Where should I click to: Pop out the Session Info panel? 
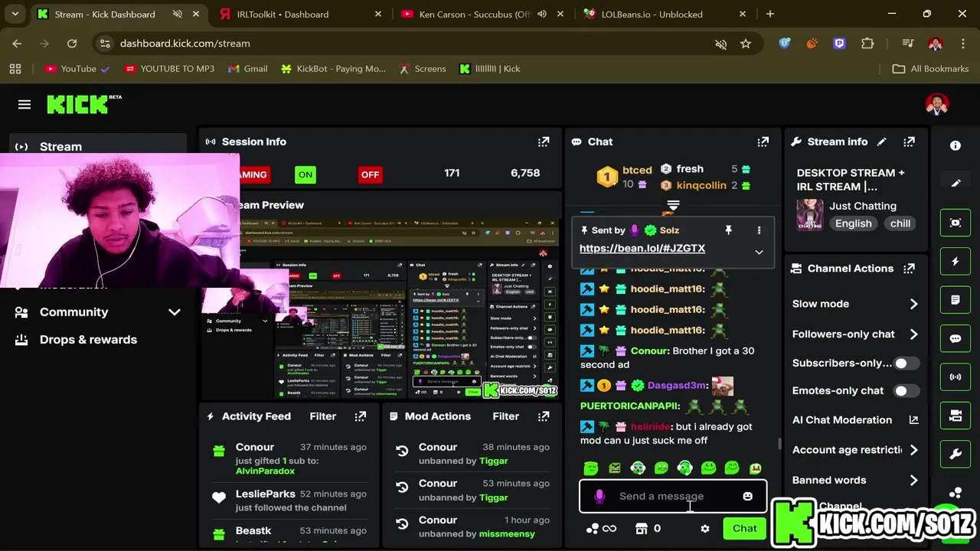coord(544,142)
